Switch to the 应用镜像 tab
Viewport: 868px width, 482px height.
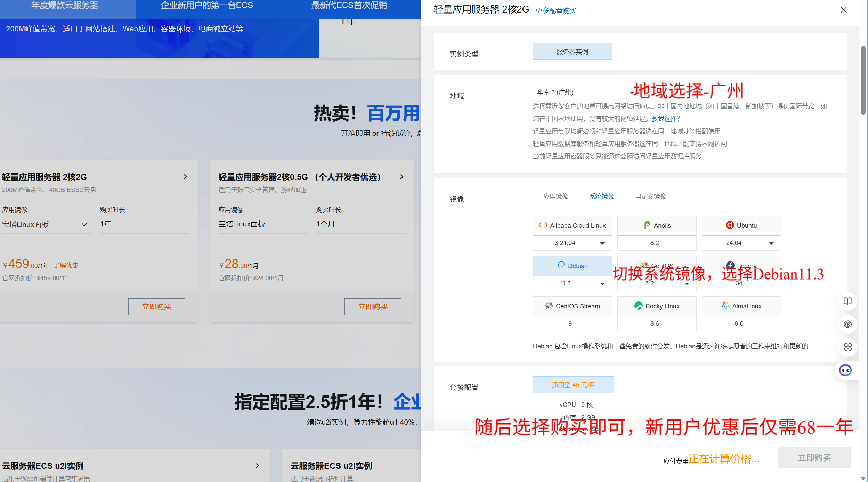(x=555, y=197)
